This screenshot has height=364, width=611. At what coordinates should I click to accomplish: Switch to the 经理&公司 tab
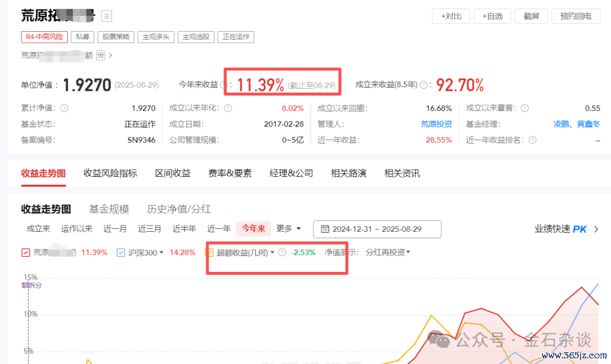click(291, 174)
